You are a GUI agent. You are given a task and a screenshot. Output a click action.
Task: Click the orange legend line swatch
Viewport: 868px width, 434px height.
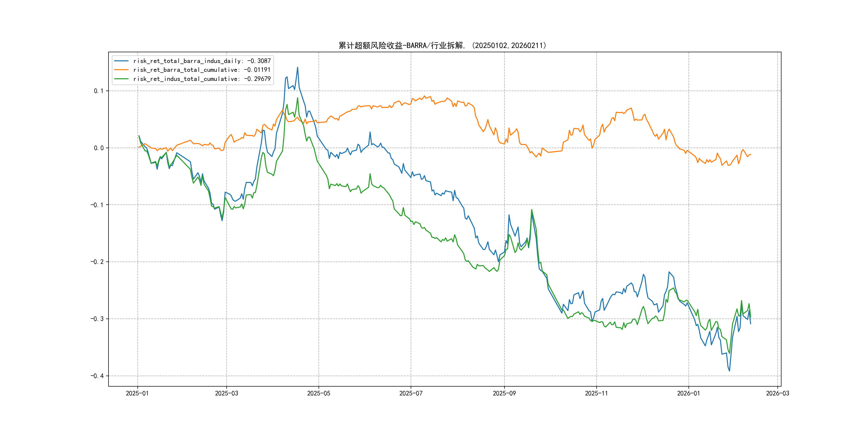tap(121, 70)
